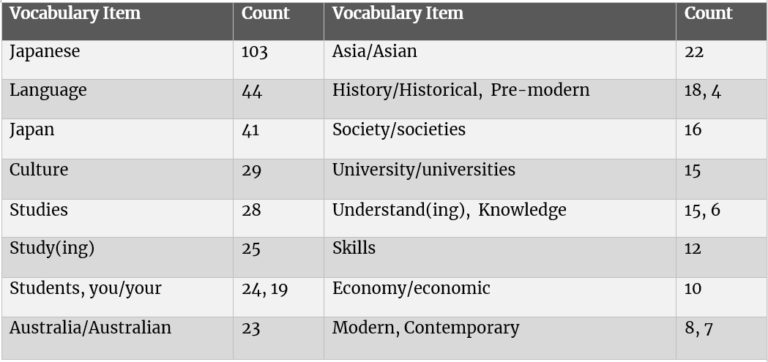
Task: Click the Understand(ing), Knowledge cell
Action: (500, 218)
